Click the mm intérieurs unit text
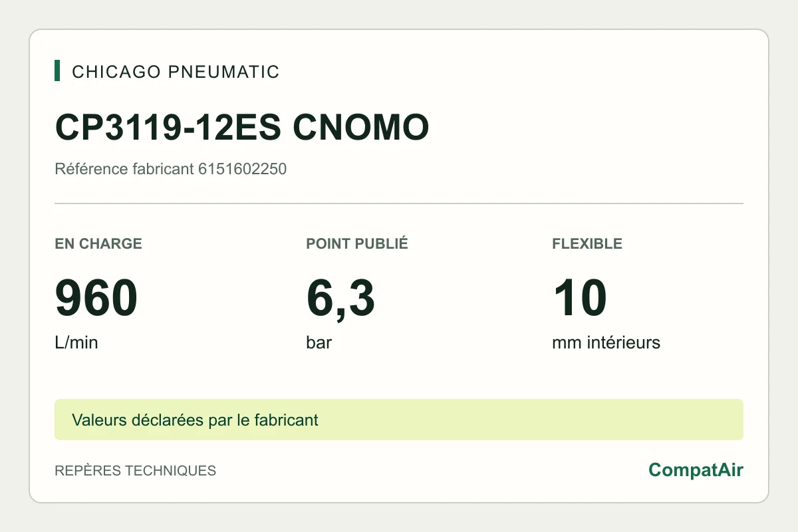The height and width of the screenshot is (532, 798). point(606,343)
